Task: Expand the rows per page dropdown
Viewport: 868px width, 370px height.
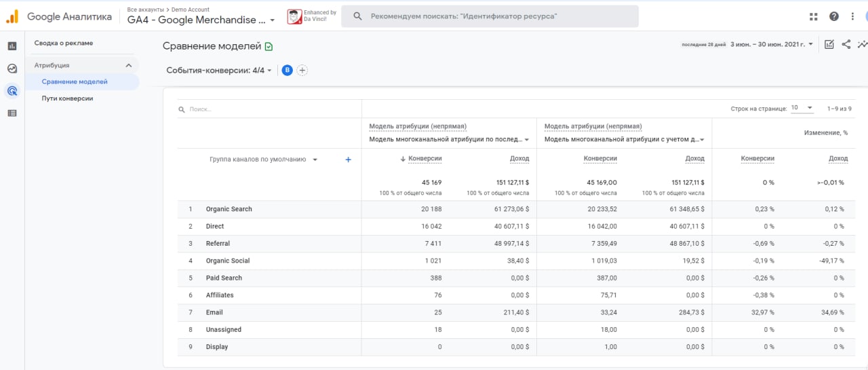Action: pyautogui.click(x=802, y=108)
